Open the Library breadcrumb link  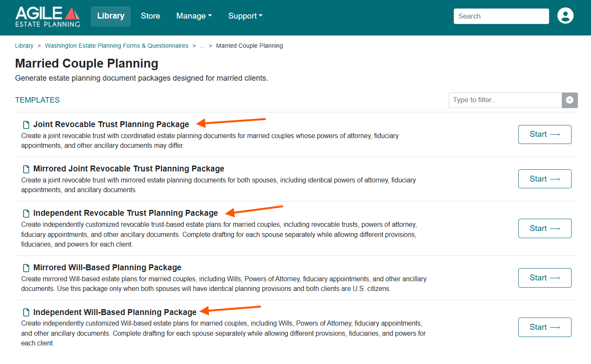click(24, 46)
